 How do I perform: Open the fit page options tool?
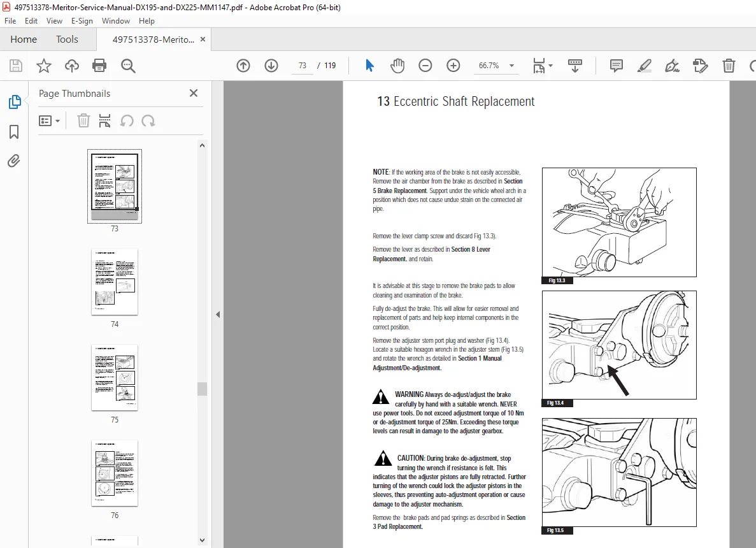(539, 66)
